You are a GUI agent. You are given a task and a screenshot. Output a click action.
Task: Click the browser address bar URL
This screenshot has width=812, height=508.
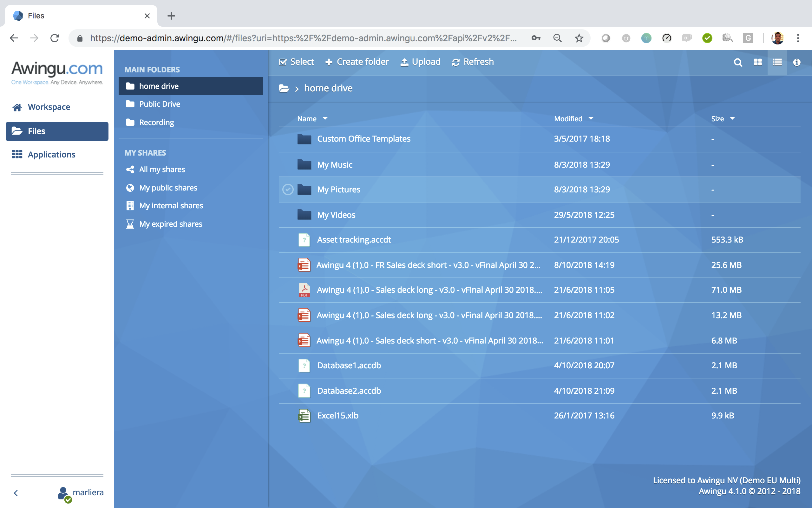303,38
